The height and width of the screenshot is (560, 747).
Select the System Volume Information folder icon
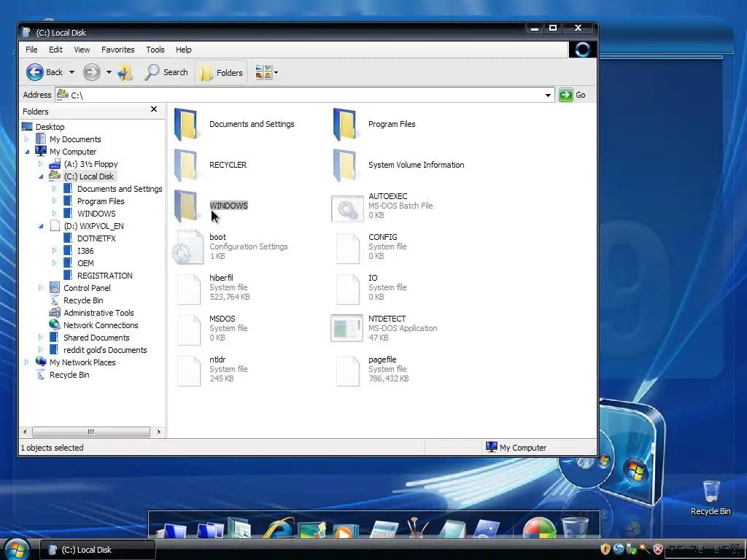(x=344, y=166)
